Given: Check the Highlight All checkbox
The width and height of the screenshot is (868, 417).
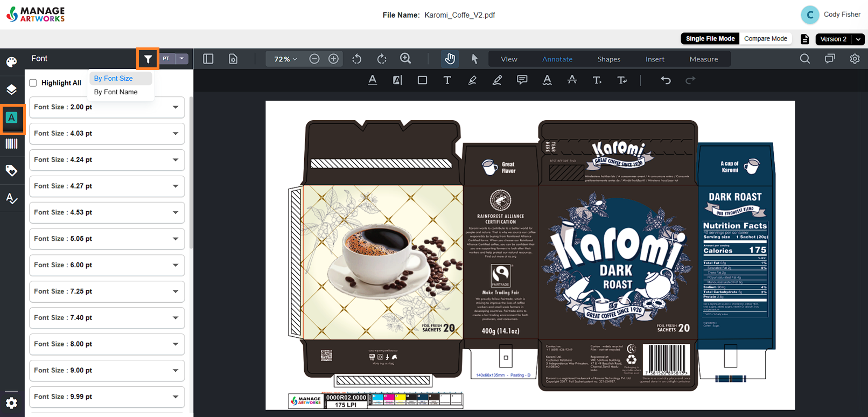Looking at the screenshot, I should (x=33, y=83).
